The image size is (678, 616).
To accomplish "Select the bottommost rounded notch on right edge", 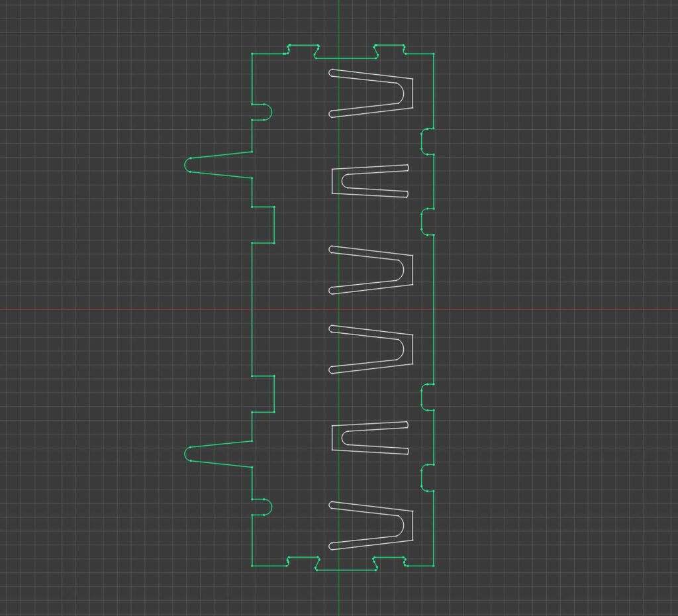I will [422, 477].
